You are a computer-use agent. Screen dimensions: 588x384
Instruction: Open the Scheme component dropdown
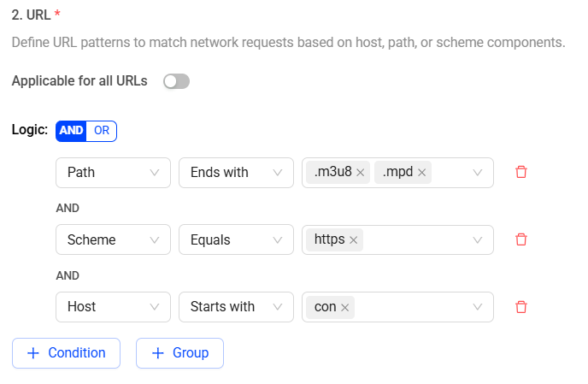113,239
